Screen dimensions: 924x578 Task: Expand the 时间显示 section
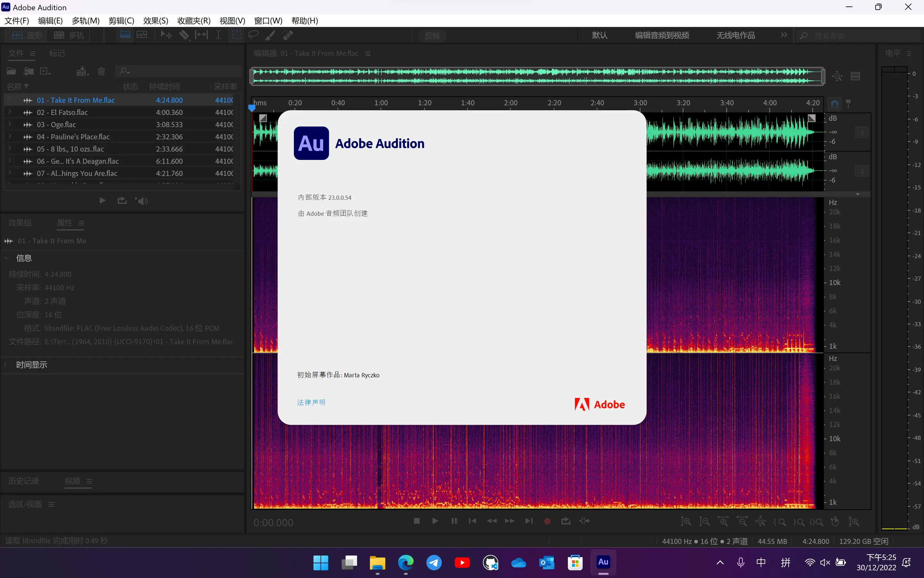pyautogui.click(x=6, y=365)
